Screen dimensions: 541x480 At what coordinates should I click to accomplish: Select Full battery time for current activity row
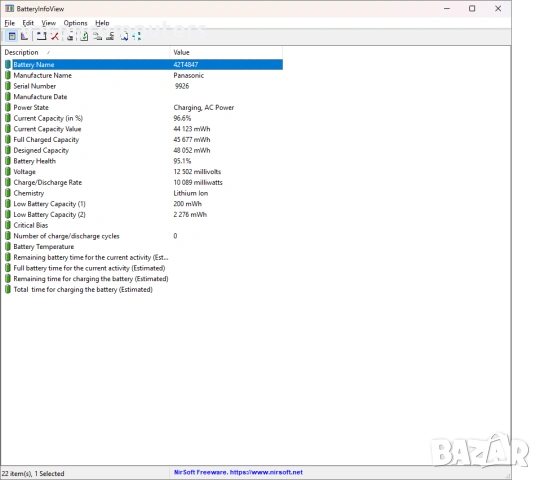tap(144, 268)
